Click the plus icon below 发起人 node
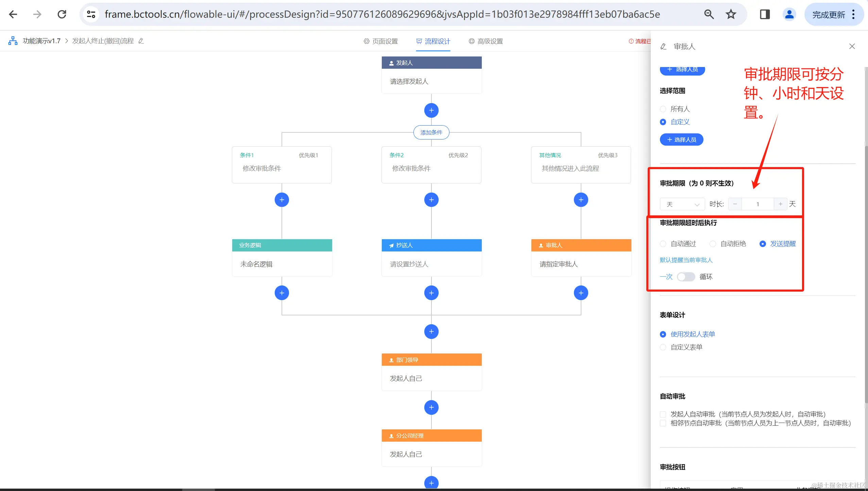The image size is (868, 491). pyautogui.click(x=431, y=110)
